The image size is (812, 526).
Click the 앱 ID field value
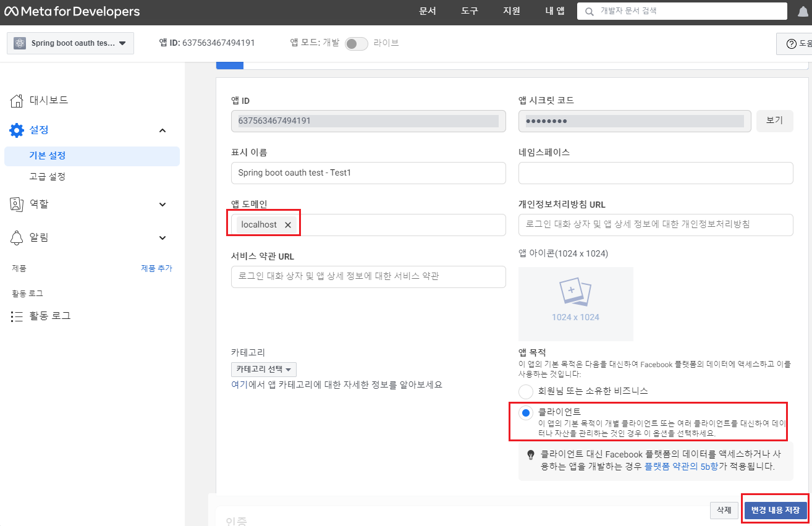click(368, 121)
